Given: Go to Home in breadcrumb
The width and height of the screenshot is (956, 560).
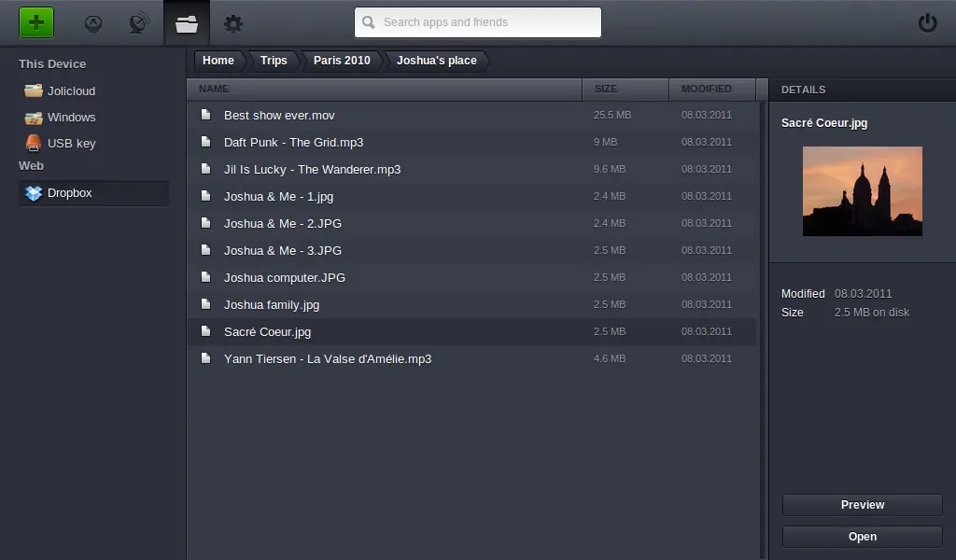Looking at the screenshot, I should [218, 61].
